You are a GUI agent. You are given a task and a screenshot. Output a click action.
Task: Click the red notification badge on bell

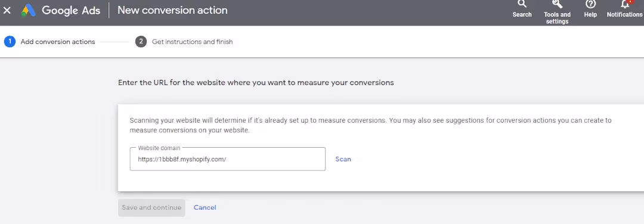tap(629, 2)
